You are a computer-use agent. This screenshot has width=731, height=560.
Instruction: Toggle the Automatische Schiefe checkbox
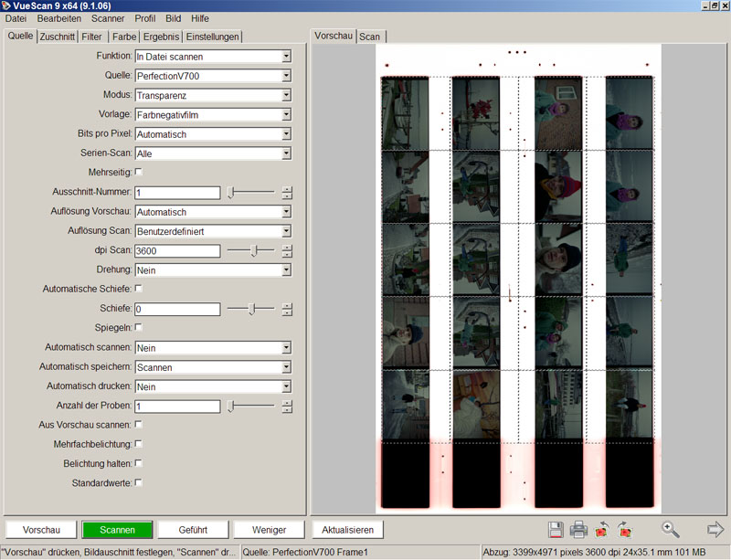[x=139, y=289]
